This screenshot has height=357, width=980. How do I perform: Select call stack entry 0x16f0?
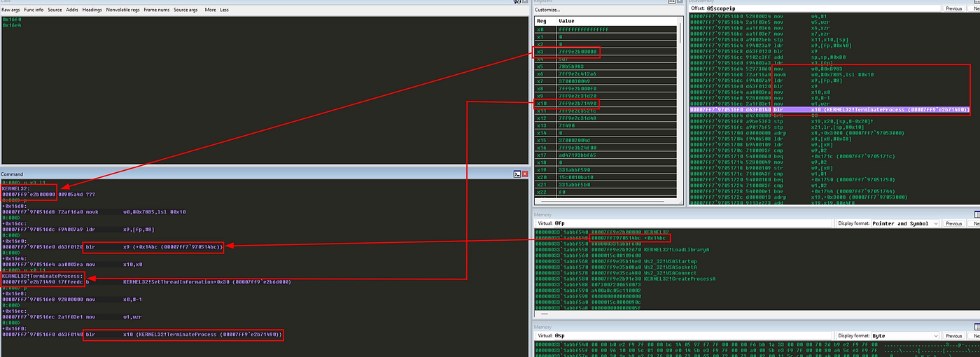coord(10,20)
